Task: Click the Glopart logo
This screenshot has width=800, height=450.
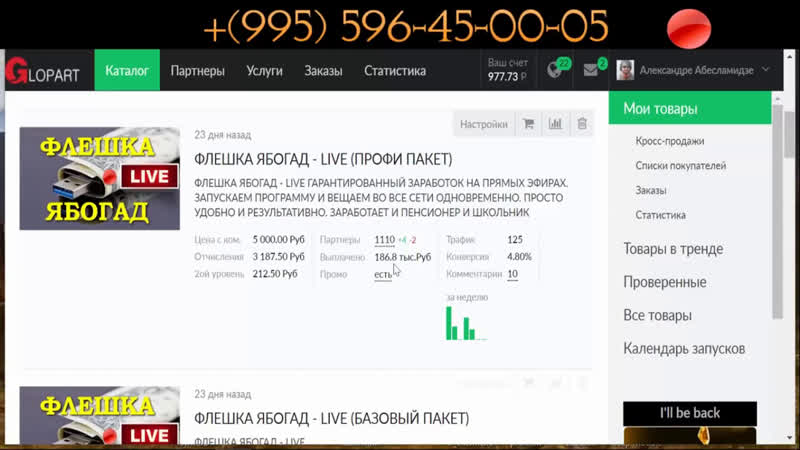Action: [43, 71]
